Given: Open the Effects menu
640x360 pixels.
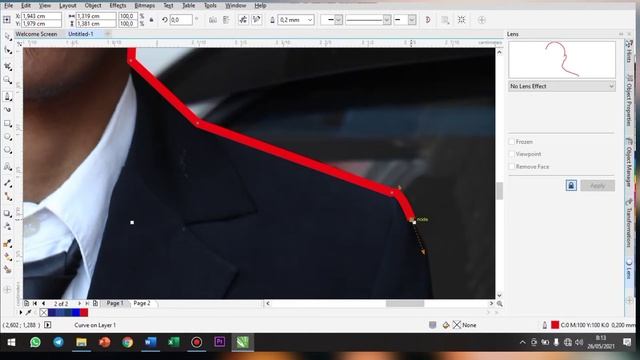Looking at the screenshot, I should click(118, 6).
